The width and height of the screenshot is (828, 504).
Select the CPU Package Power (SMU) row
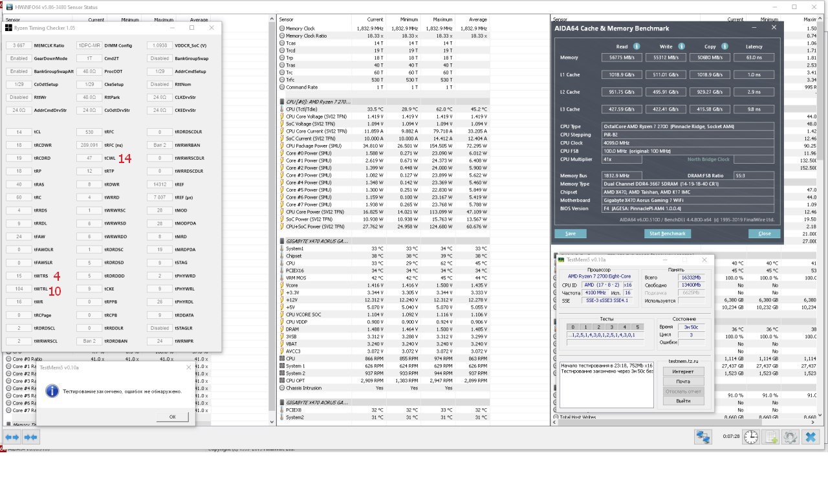click(384, 146)
